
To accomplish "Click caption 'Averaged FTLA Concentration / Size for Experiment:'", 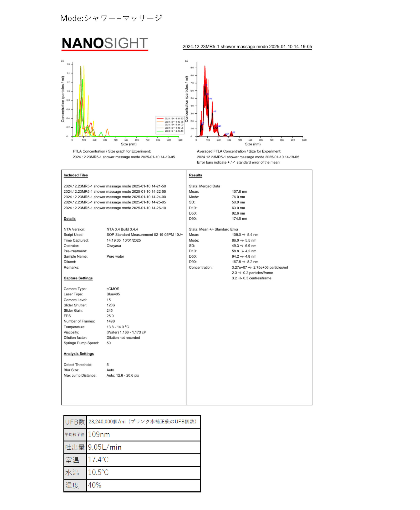I will coord(239,151).
